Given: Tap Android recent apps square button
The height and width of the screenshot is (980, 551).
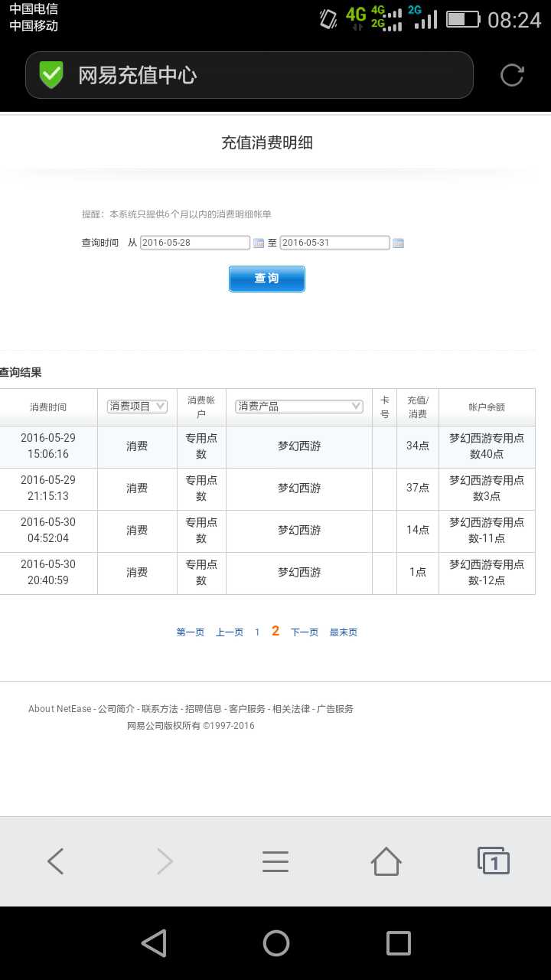Looking at the screenshot, I should pos(398,943).
